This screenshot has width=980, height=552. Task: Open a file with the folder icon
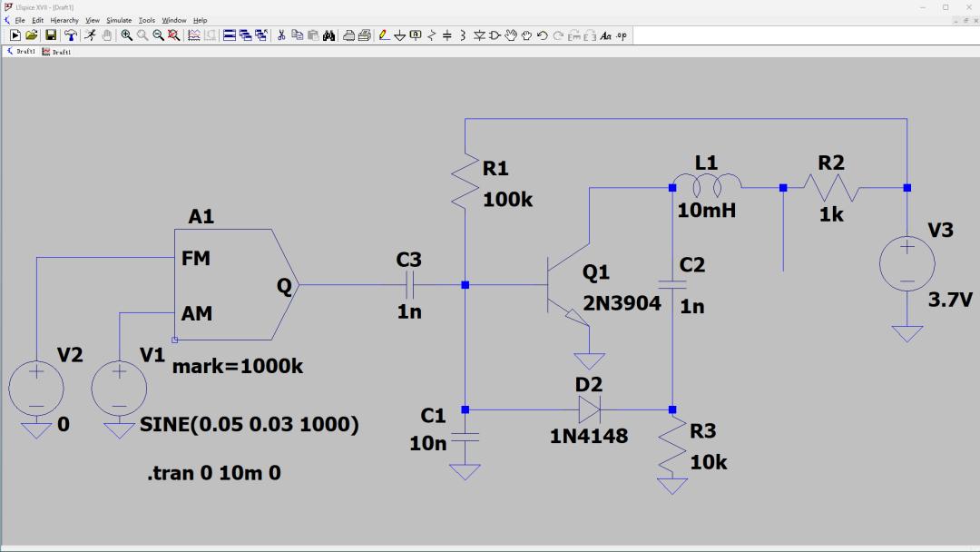pos(32,35)
